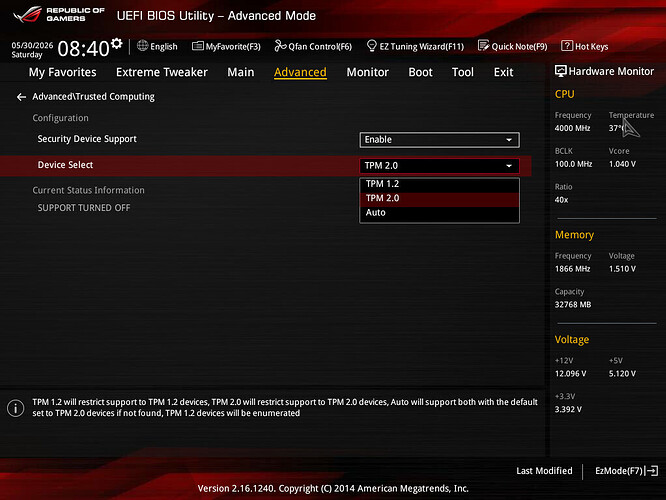
Task: Select the Device Select row label
Action: [65, 165]
